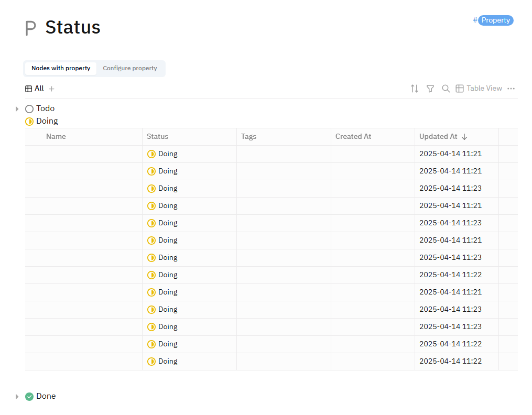Click the green checkmark icon of the Done group
Viewport: 532px width, 415px height.
29,396
